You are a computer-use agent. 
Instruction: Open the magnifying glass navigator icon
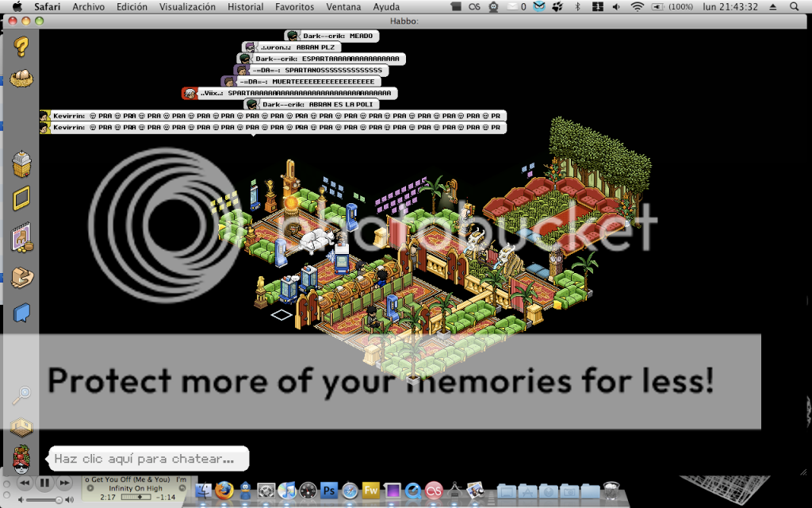point(21,394)
